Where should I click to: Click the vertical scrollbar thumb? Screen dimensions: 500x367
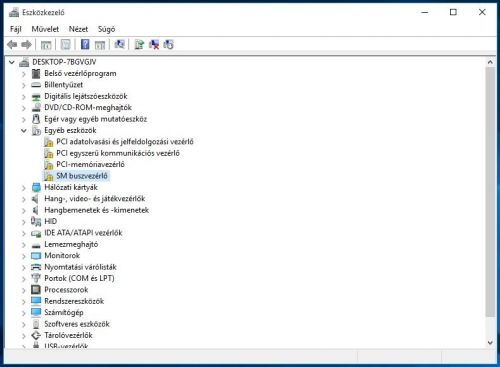click(490, 192)
